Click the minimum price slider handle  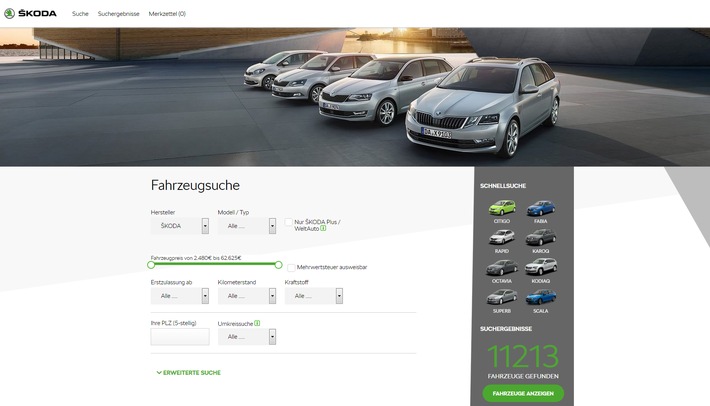pyautogui.click(x=151, y=265)
